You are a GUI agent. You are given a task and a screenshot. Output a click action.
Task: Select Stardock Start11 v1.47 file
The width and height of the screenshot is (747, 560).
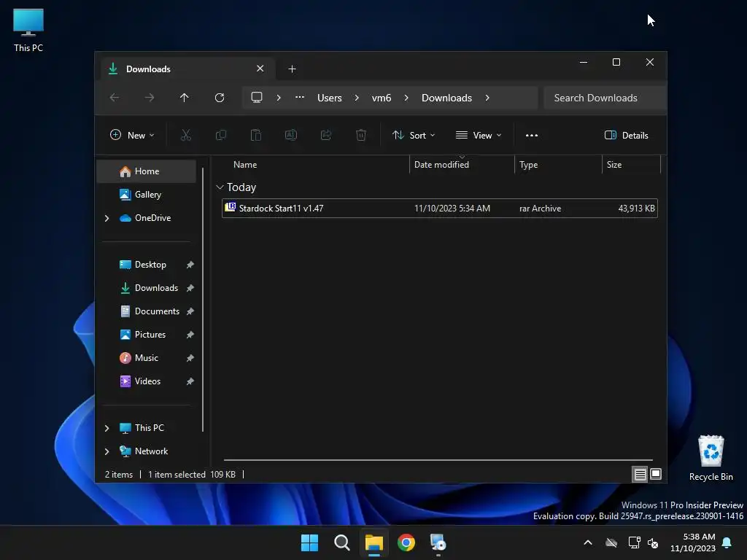(440, 209)
